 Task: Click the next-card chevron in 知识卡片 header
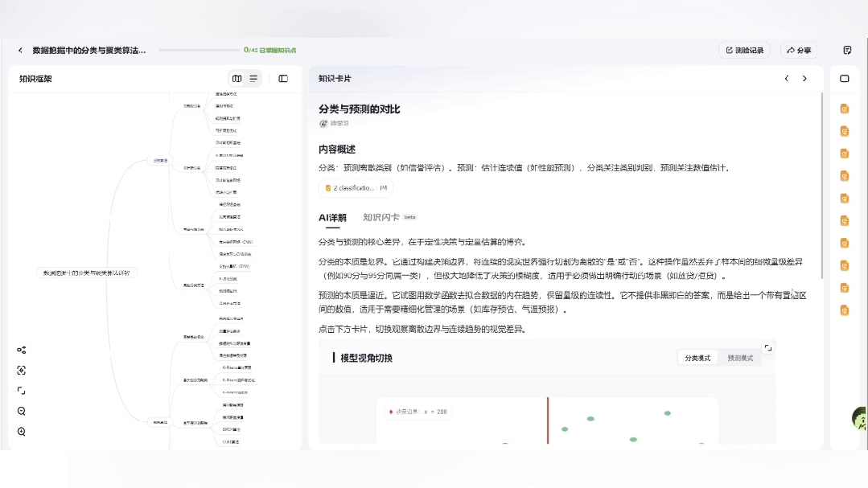[804, 79]
